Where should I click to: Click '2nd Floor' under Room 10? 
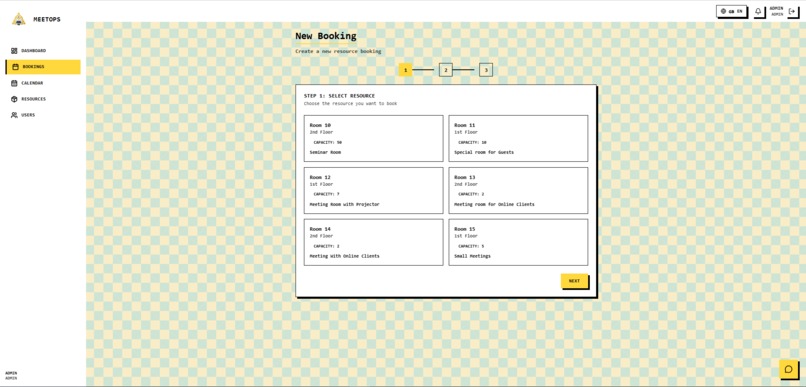coord(321,133)
